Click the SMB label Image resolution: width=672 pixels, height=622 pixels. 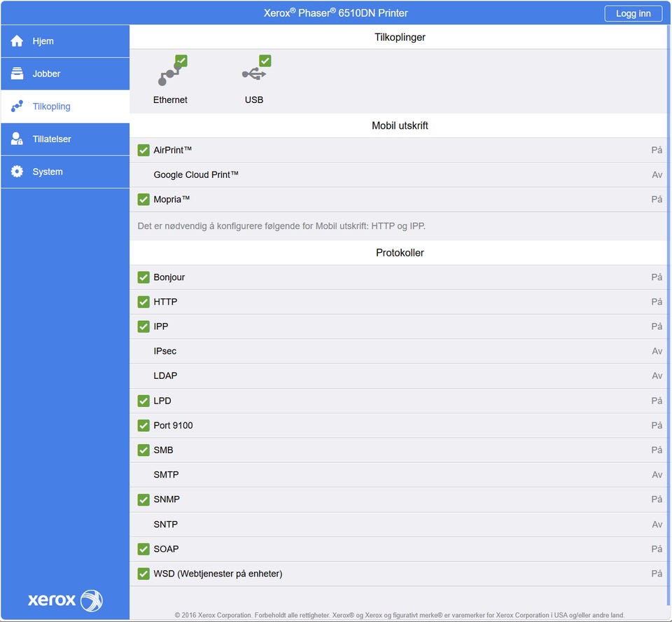click(x=163, y=450)
